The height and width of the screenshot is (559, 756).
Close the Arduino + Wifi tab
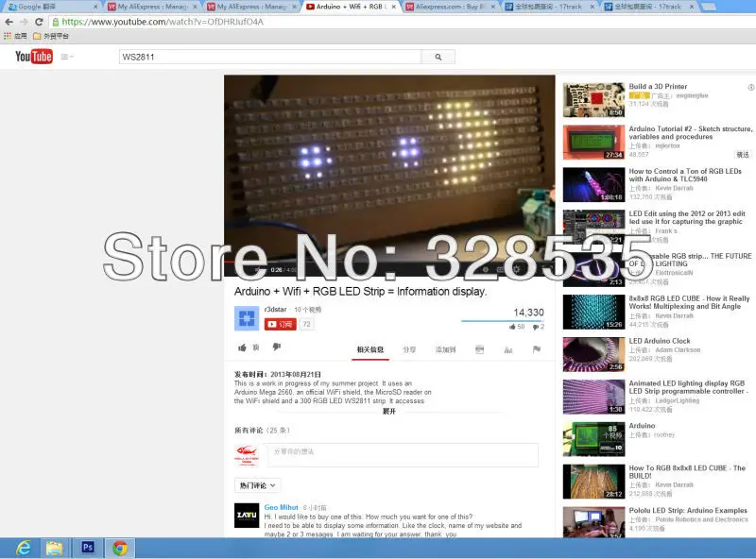(x=393, y=7)
